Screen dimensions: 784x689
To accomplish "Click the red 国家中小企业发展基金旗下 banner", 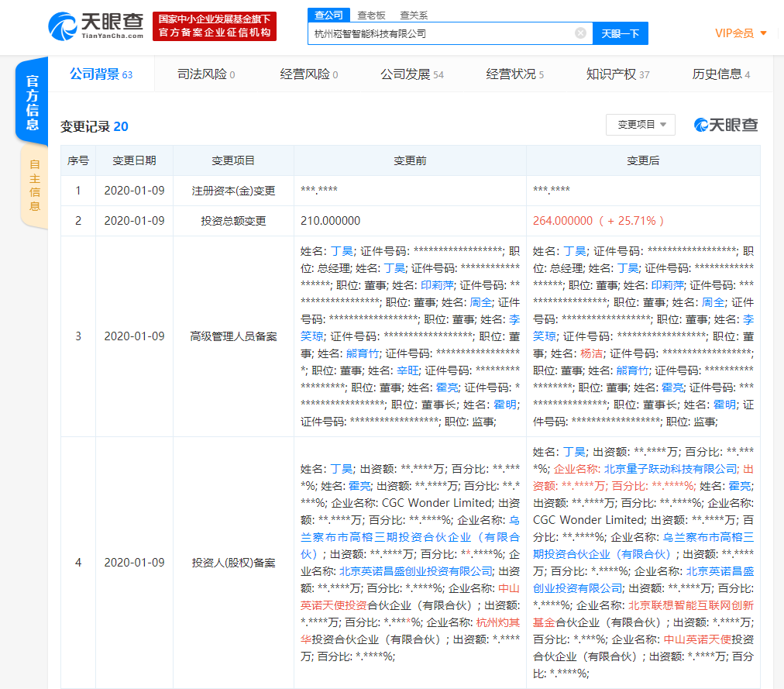I will [215, 26].
